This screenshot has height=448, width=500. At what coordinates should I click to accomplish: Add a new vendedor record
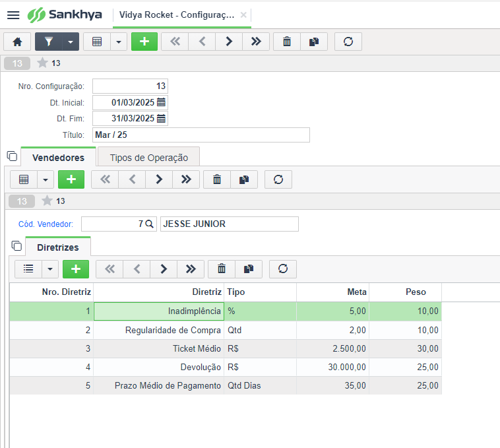click(x=71, y=179)
